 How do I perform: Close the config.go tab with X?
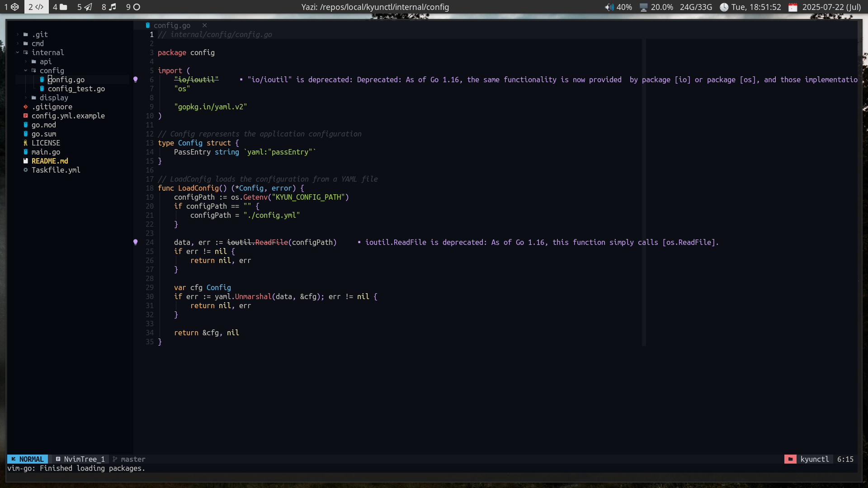click(204, 26)
